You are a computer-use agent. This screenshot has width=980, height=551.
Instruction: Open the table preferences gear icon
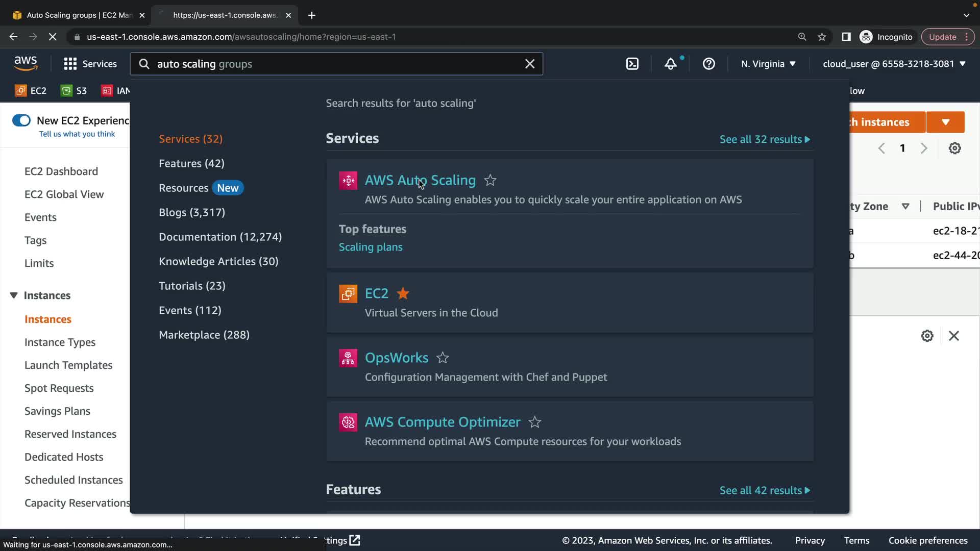pyautogui.click(x=954, y=148)
